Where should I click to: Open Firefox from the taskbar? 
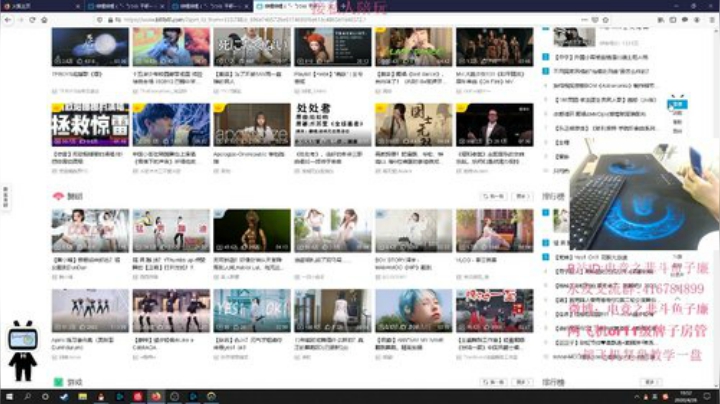coord(156,396)
